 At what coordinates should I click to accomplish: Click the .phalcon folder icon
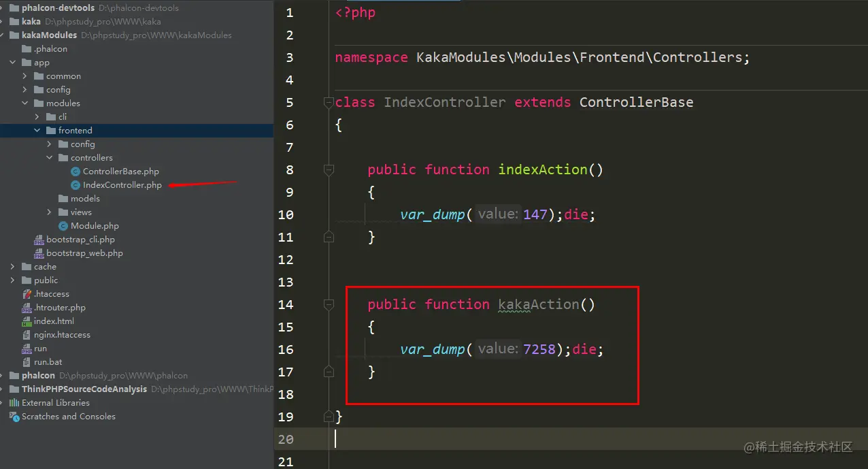click(27, 49)
